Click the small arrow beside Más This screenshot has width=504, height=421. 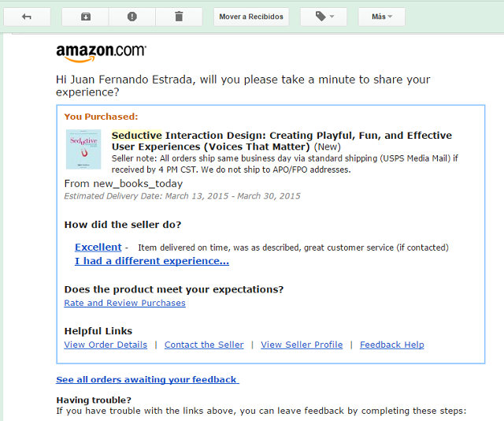(x=391, y=17)
